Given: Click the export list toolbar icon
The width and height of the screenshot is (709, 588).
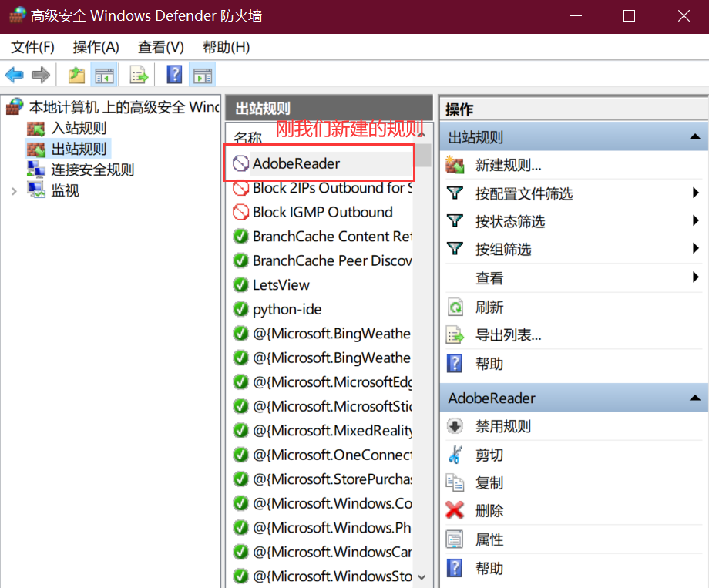Looking at the screenshot, I should [139, 75].
